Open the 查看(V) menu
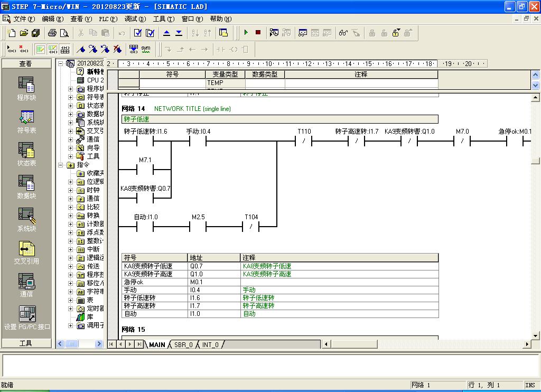The image size is (541, 392). click(x=81, y=19)
